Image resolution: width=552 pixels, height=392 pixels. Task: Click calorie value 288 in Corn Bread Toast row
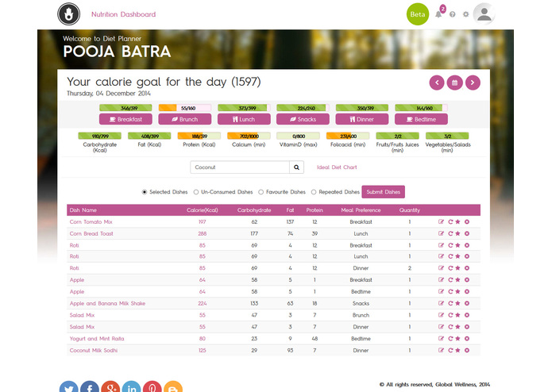point(202,233)
